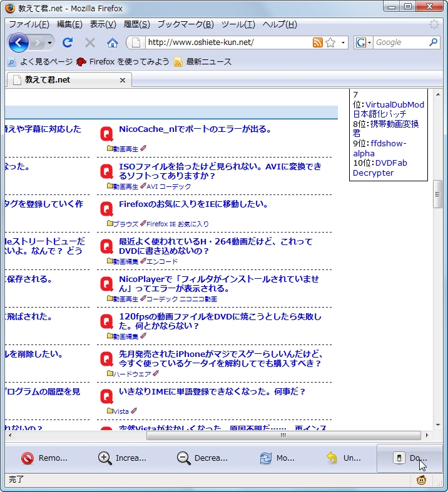This screenshot has height=492, width=448.
Task: Click the vertical scrollbar thumb
Action: (437, 194)
